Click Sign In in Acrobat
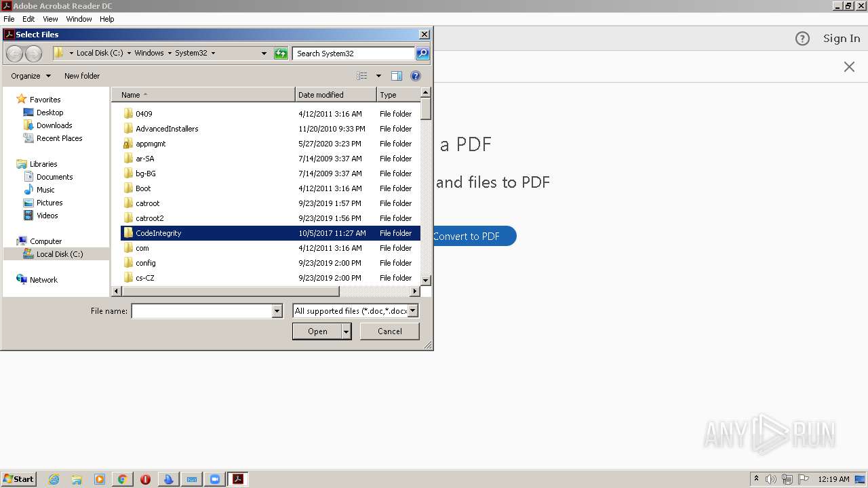This screenshot has height=488, width=868. [842, 39]
